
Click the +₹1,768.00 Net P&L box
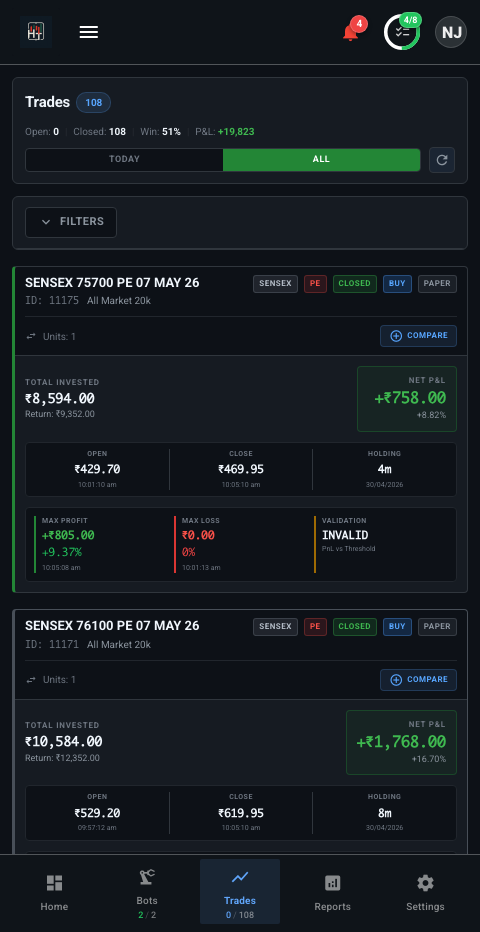pos(402,742)
